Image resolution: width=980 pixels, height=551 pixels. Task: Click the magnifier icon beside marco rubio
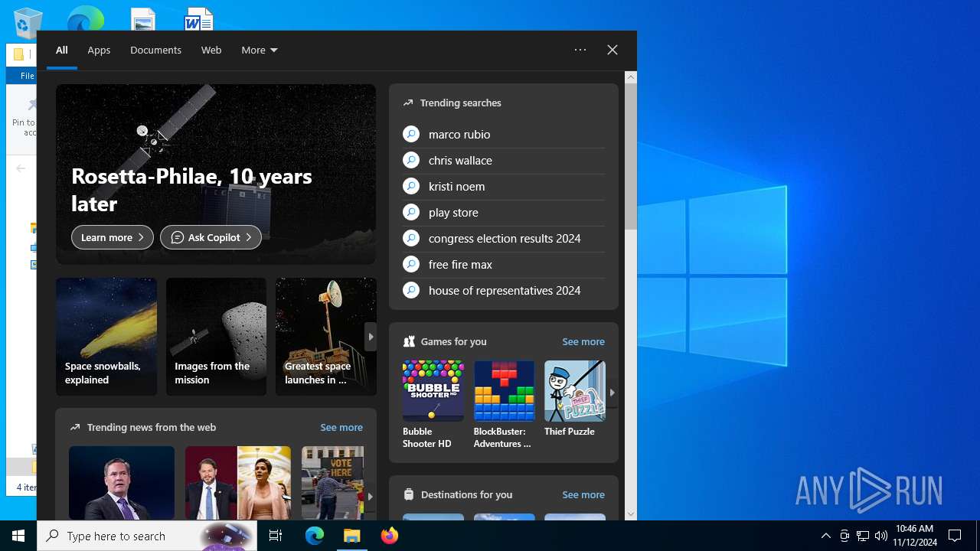click(x=411, y=135)
